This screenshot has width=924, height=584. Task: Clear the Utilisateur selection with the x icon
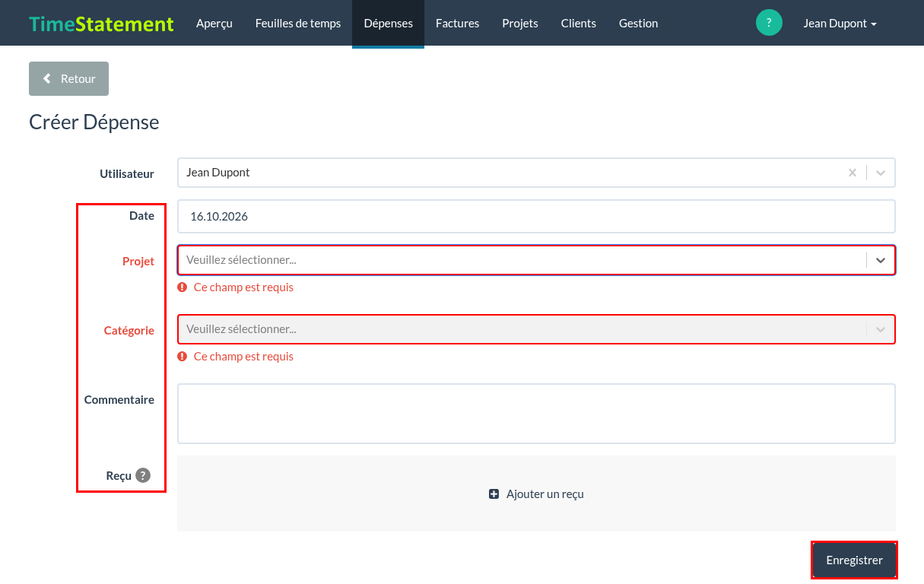853,173
